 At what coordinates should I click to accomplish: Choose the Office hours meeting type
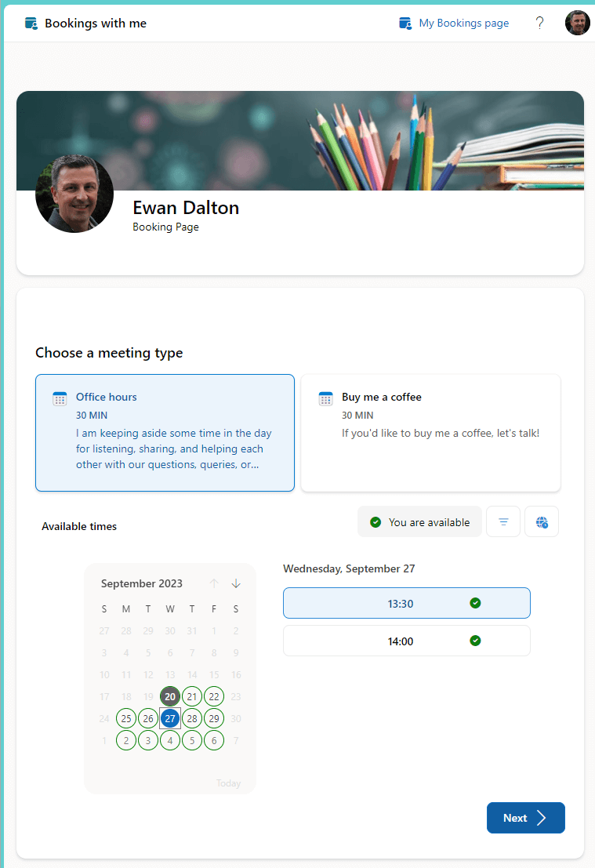pyautogui.click(x=165, y=433)
